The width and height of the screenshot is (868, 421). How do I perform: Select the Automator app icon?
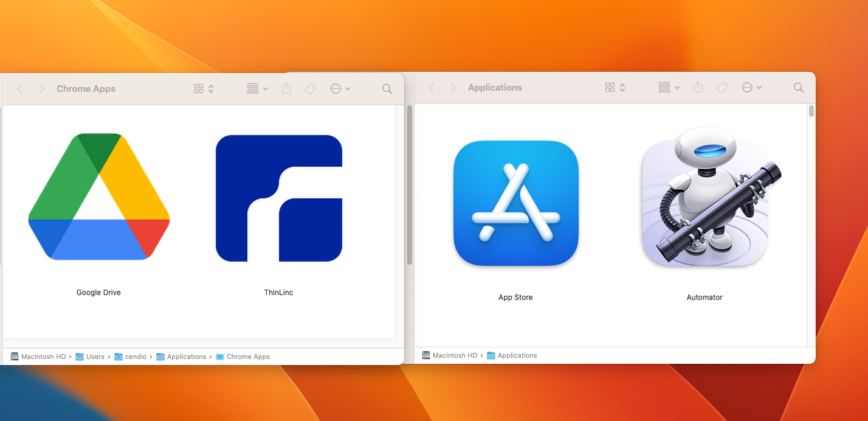[711, 197]
